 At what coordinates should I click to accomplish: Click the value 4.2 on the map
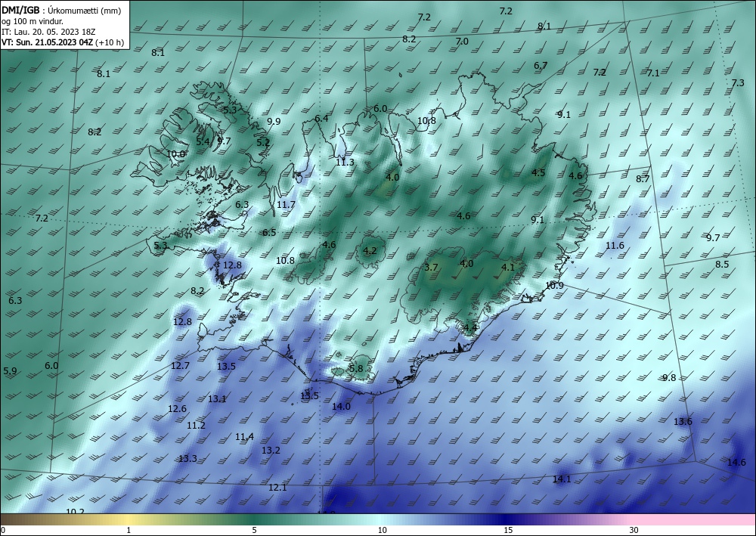coord(370,251)
